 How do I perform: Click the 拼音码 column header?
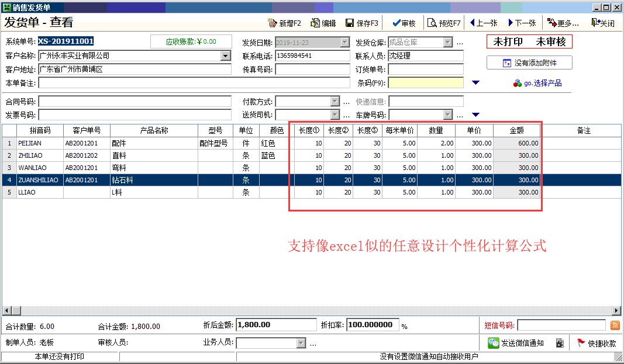pos(40,130)
